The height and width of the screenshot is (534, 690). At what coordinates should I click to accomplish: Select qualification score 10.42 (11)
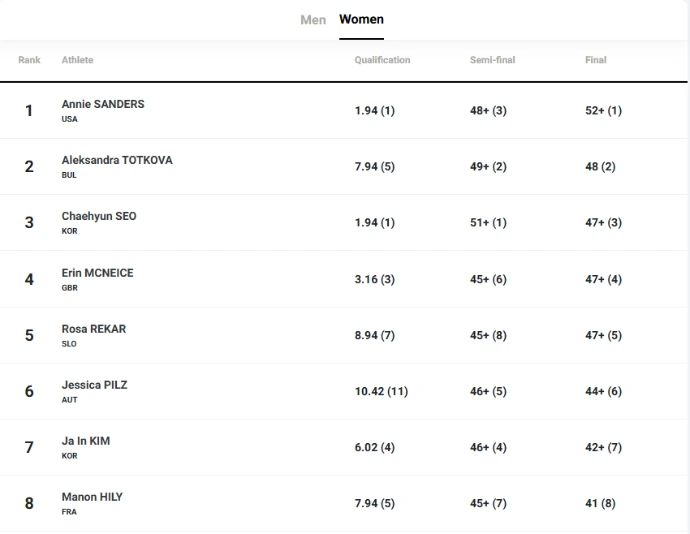(x=381, y=391)
